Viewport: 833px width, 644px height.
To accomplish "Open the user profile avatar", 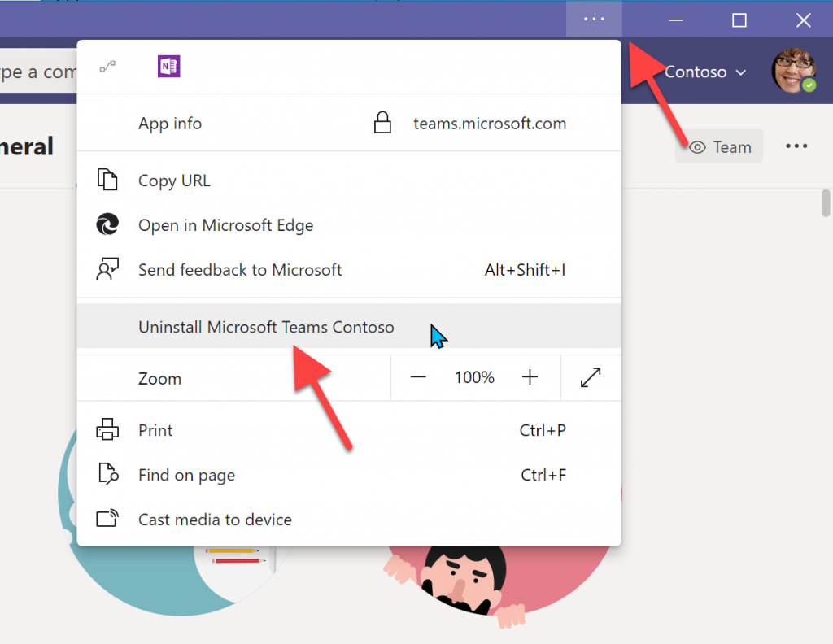I will pyautogui.click(x=794, y=71).
